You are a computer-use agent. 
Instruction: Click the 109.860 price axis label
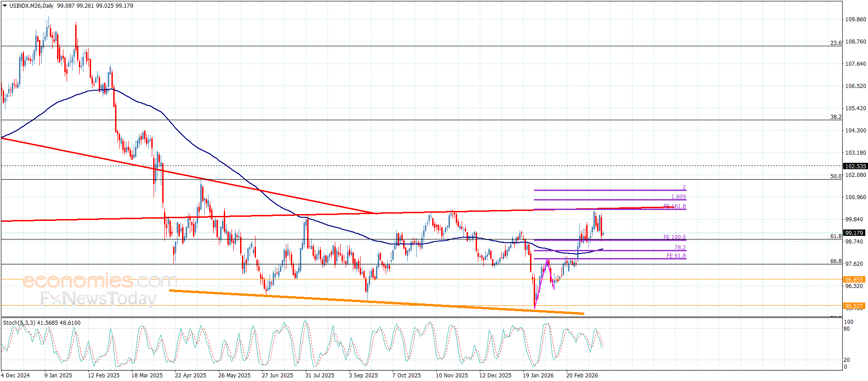855,20
